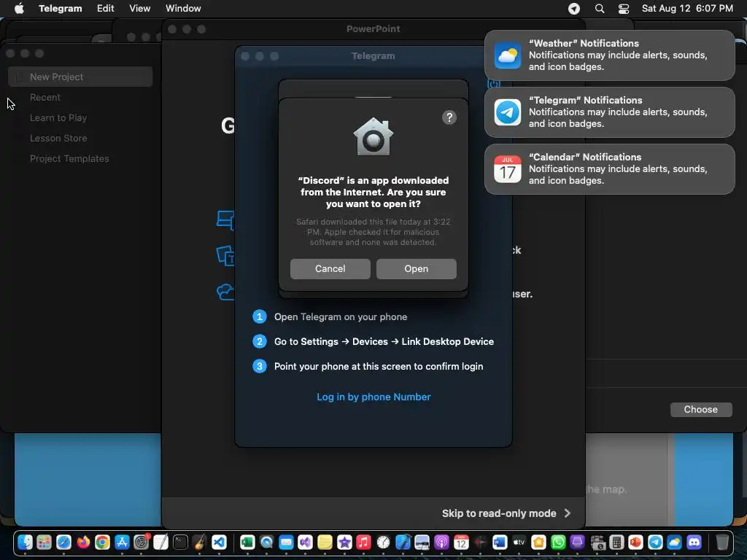The image size is (747, 560).
Task: Cancel opening the Discord app
Action: coord(330,268)
